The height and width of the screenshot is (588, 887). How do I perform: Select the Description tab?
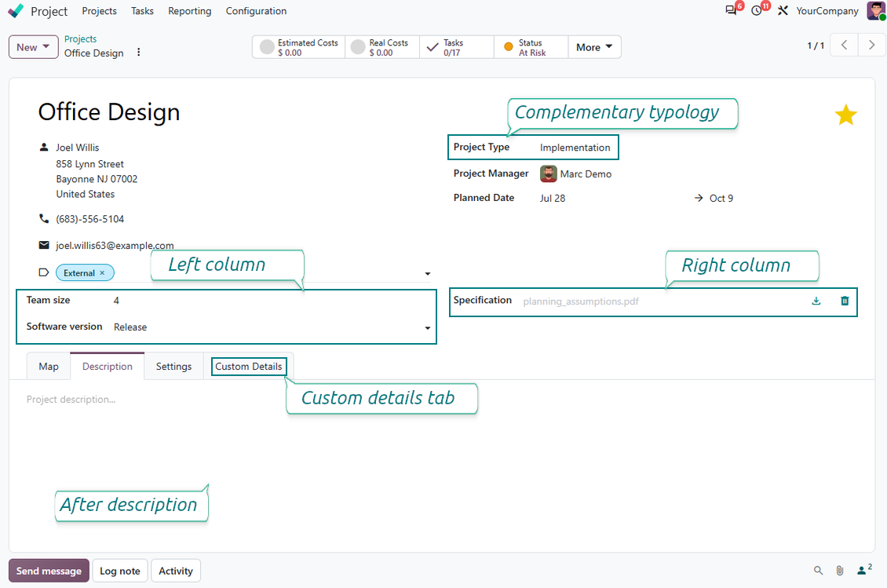[x=108, y=366]
